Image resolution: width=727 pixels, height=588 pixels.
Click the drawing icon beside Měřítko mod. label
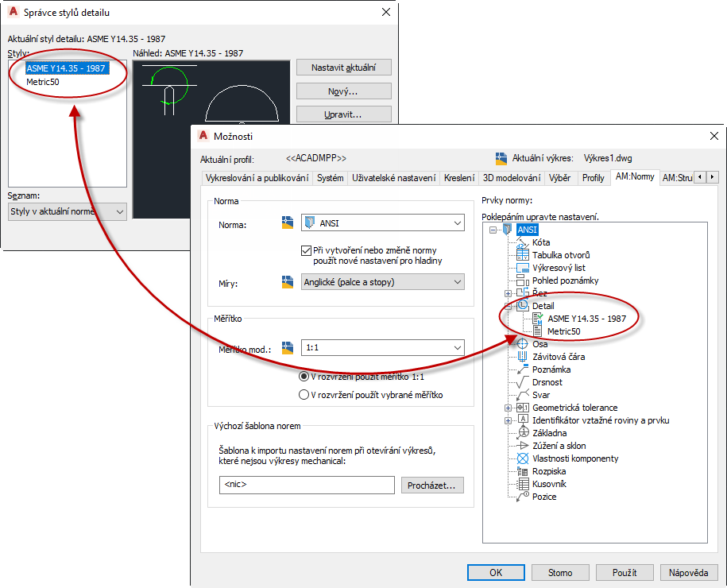pos(288,348)
